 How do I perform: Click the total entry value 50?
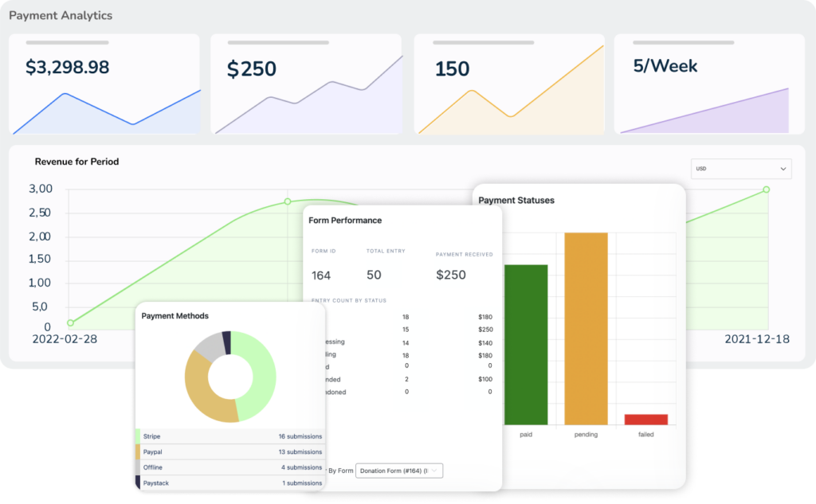(x=374, y=275)
